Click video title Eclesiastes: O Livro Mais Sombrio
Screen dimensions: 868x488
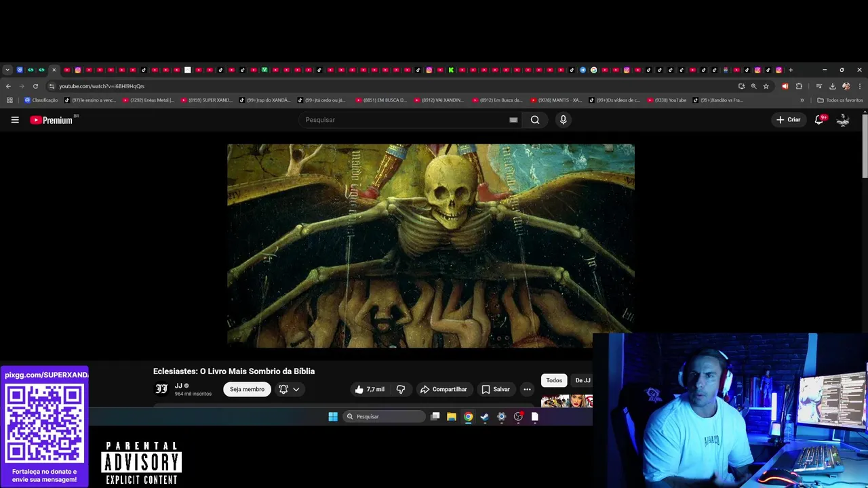point(234,371)
